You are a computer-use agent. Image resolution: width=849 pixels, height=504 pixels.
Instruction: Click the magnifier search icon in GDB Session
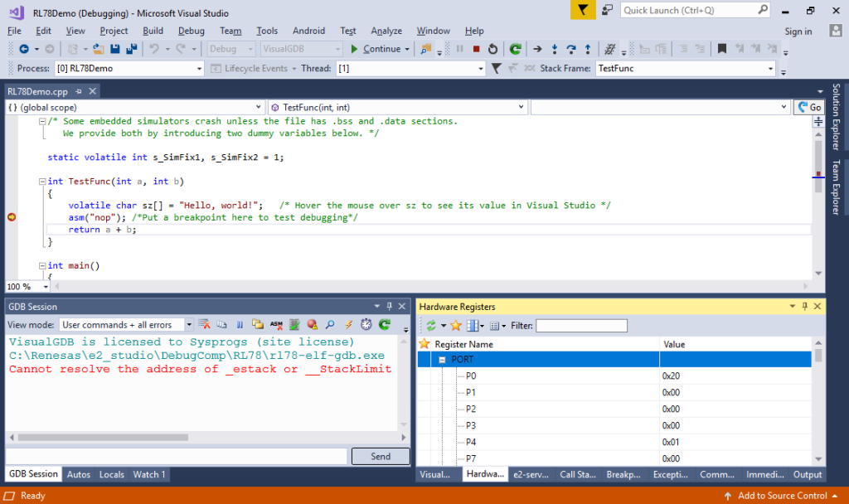(x=329, y=325)
